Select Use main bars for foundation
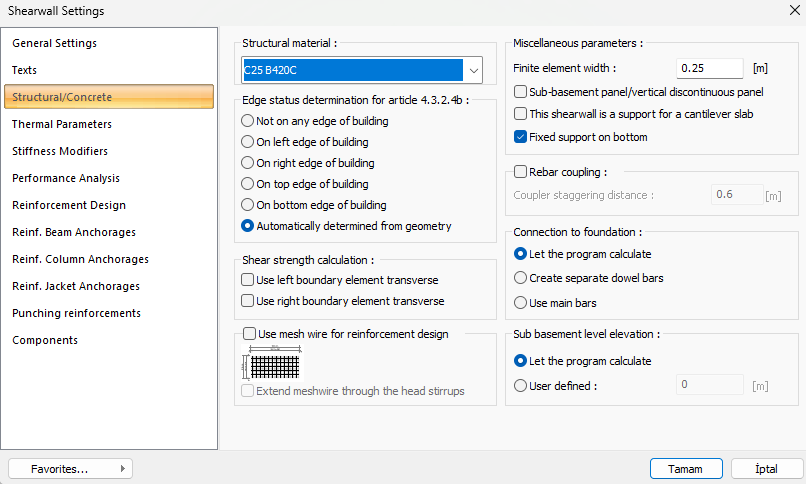806x484 pixels. point(520,302)
